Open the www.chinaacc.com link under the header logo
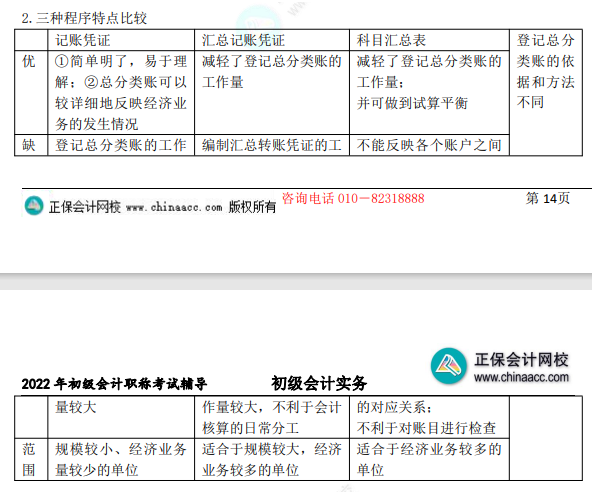This screenshot has width=592, height=492. pos(521,377)
